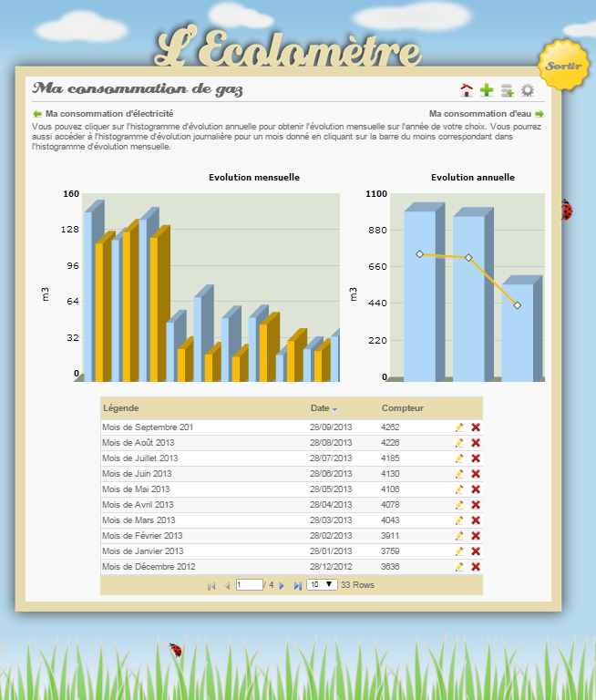Click the green left arrow icon
Image resolution: width=596 pixels, height=700 pixels.
(37, 114)
